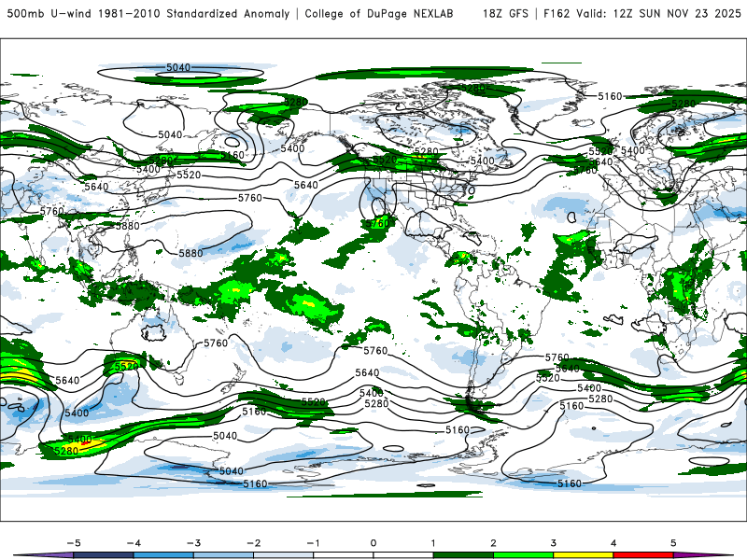This screenshot has height=560, width=747.
Task: Click the '18Z GFS' model run label
Action: (x=505, y=14)
